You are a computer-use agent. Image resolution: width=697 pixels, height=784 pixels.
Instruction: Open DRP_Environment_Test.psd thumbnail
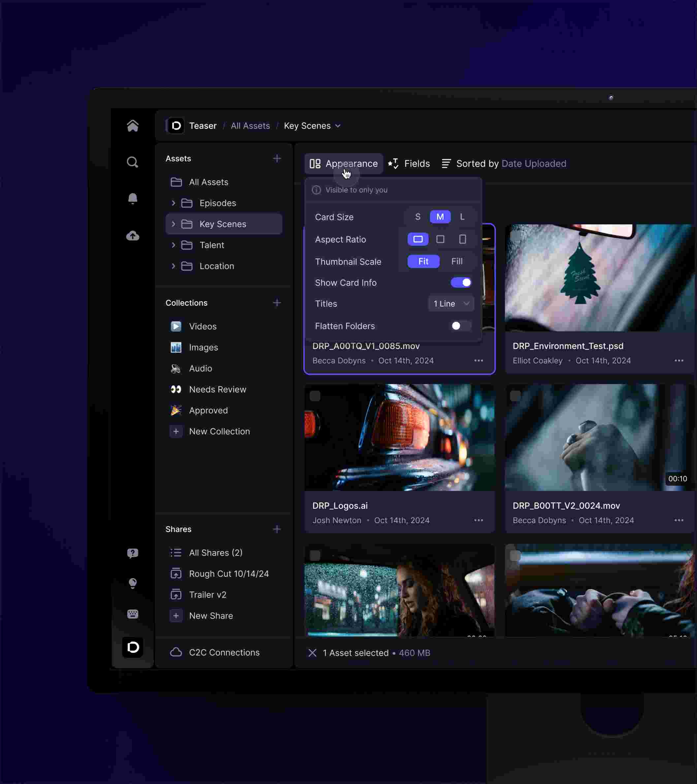click(600, 278)
